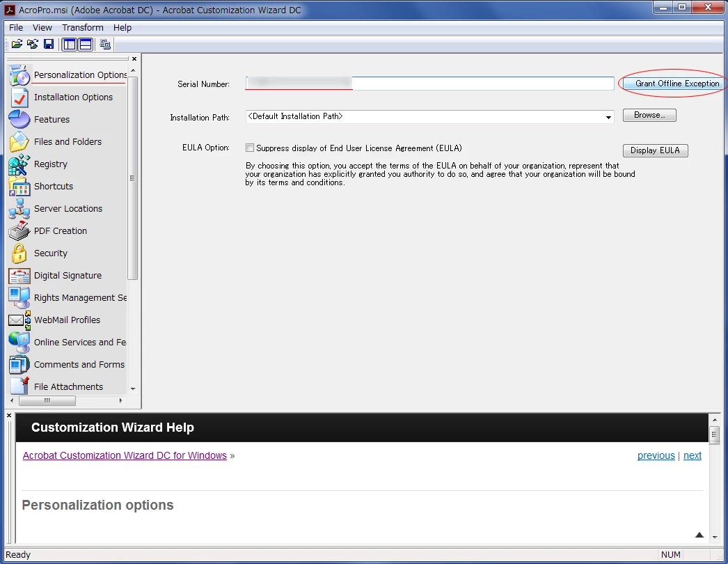Select the Server Locations icon
728x564 pixels.
pos(19,209)
